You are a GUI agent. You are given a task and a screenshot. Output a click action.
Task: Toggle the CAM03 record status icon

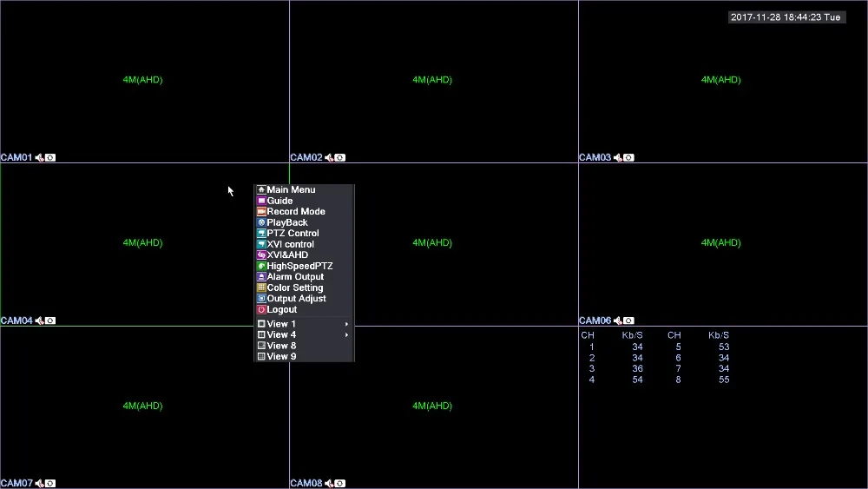[x=628, y=158]
